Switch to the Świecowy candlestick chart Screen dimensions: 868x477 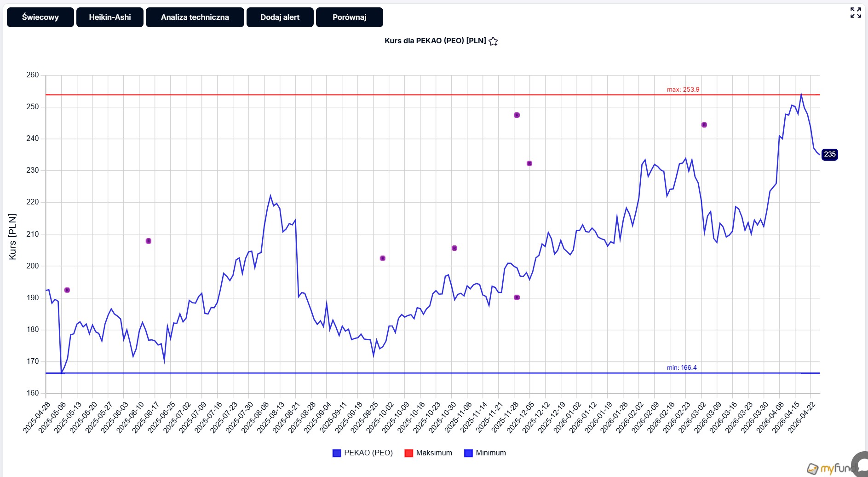40,17
